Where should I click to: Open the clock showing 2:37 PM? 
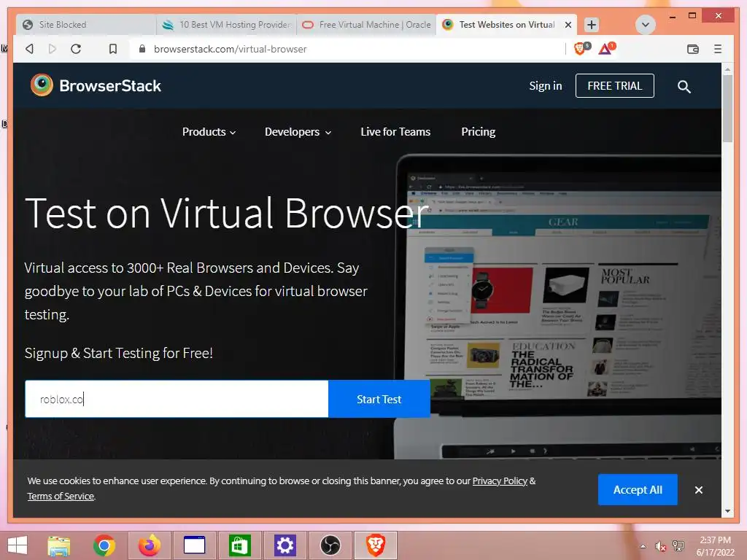point(715,546)
